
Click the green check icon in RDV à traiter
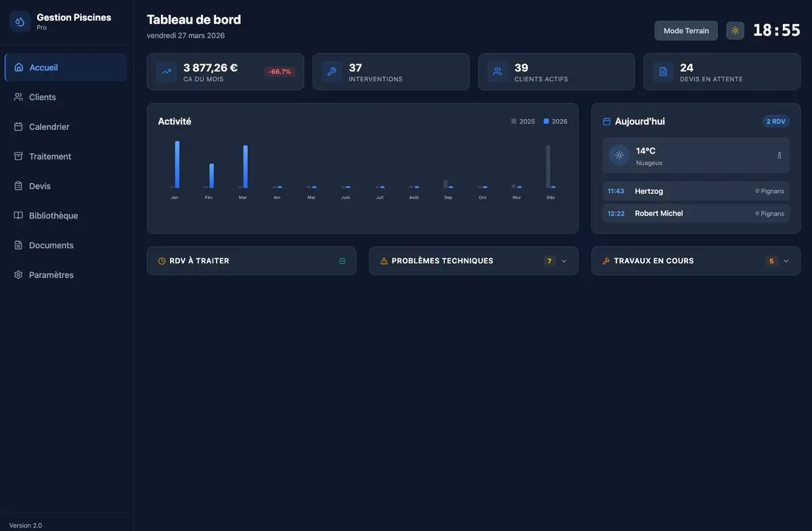(x=342, y=261)
